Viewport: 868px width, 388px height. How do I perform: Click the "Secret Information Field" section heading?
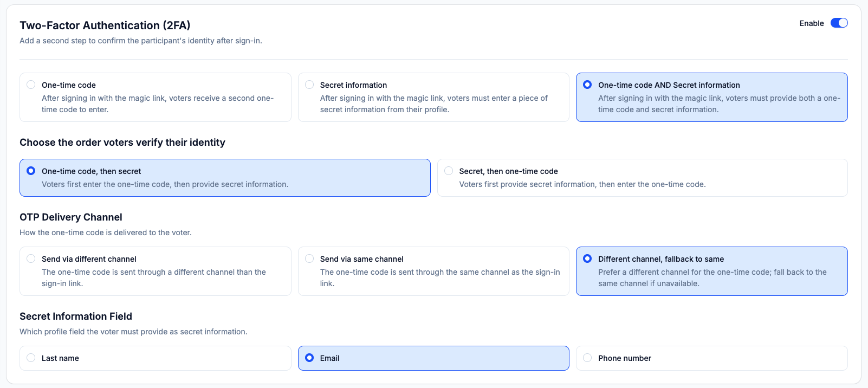(76, 316)
